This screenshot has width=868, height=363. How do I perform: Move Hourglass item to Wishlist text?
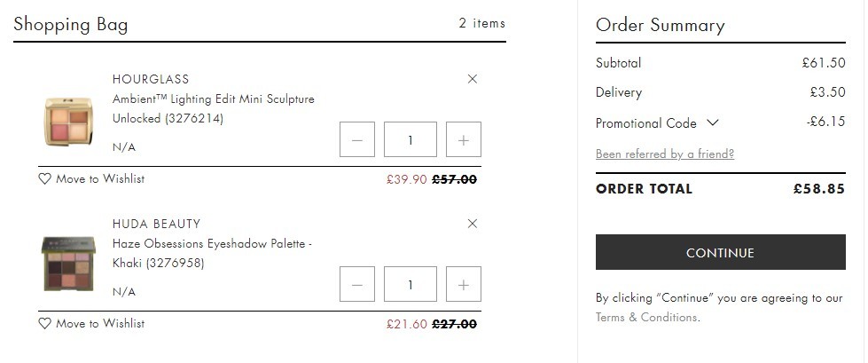(x=100, y=179)
